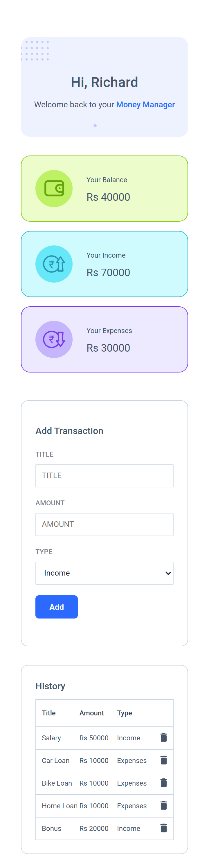This screenshot has height=868, width=209.
Task: Click inside the AMOUNT input field
Action: (x=105, y=524)
